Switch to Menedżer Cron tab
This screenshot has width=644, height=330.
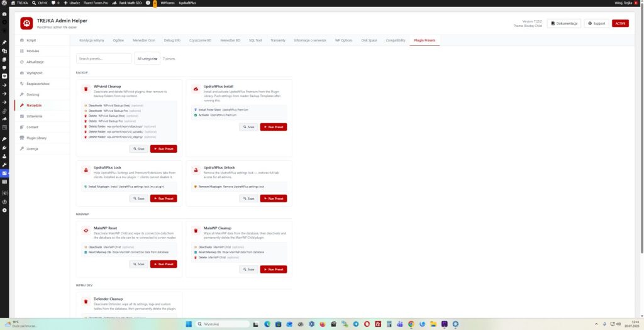point(144,40)
